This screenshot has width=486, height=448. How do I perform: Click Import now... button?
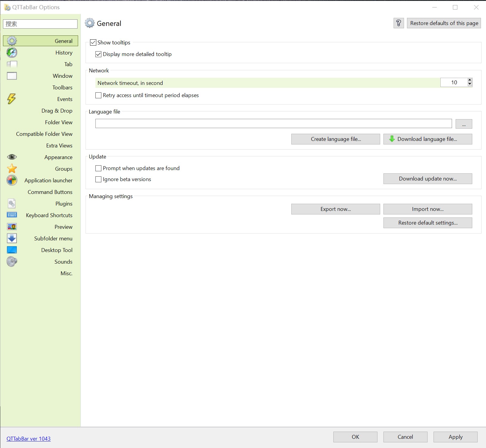pyautogui.click(x=428, y=209)
